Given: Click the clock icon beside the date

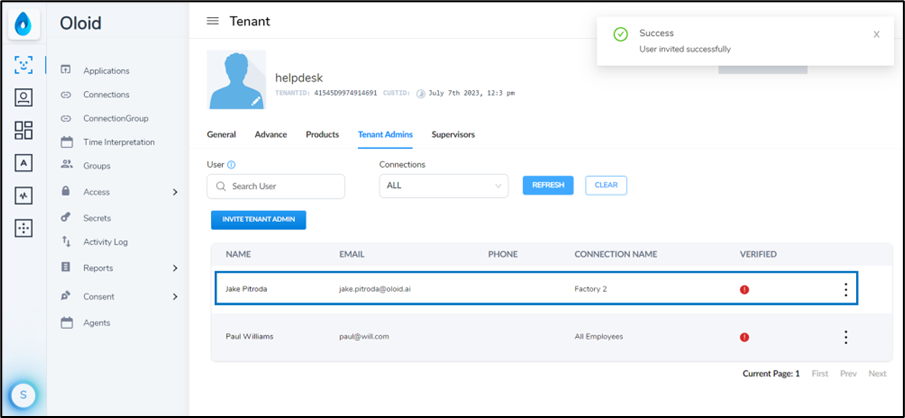Looking at the screenshot, I should click(x=421, y=93).
